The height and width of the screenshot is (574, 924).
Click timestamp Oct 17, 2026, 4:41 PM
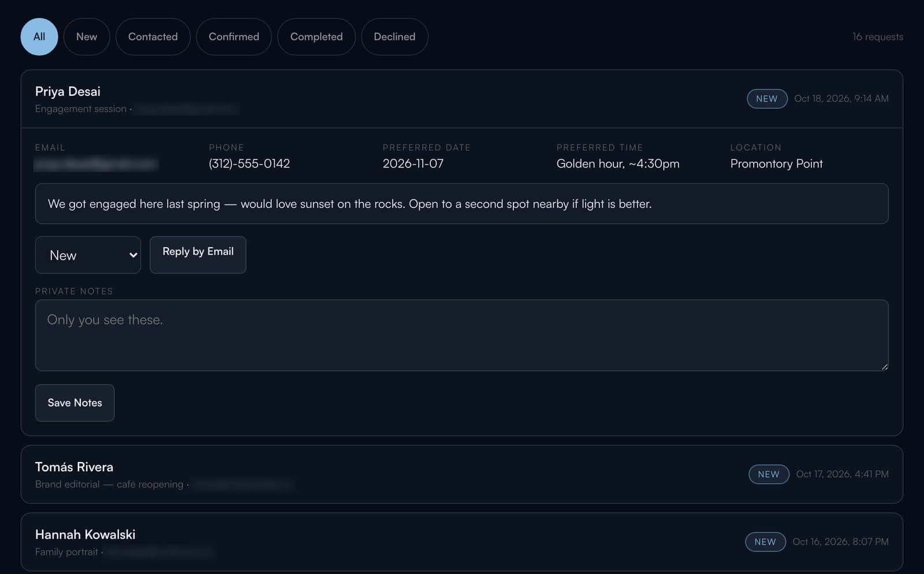842,474
